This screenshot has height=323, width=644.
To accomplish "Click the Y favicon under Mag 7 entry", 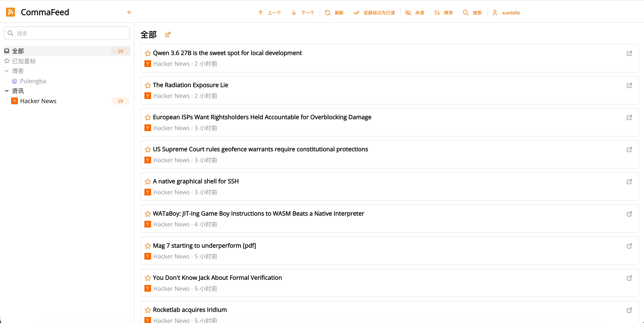I will point(148,256).
